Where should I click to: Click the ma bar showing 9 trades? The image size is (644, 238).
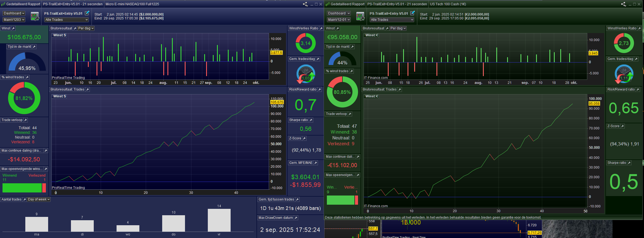(x=37, y=224)
